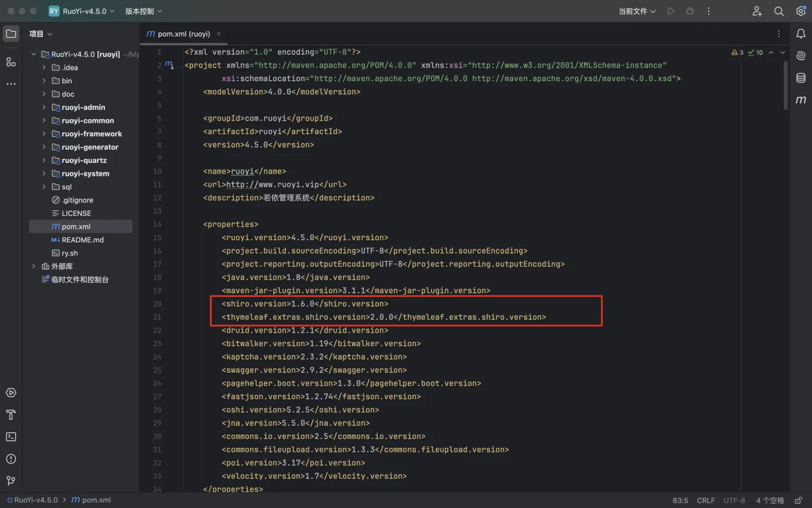Change CRLF line separator
Viewport: 812px width, 508px height.
pos(706,500)
